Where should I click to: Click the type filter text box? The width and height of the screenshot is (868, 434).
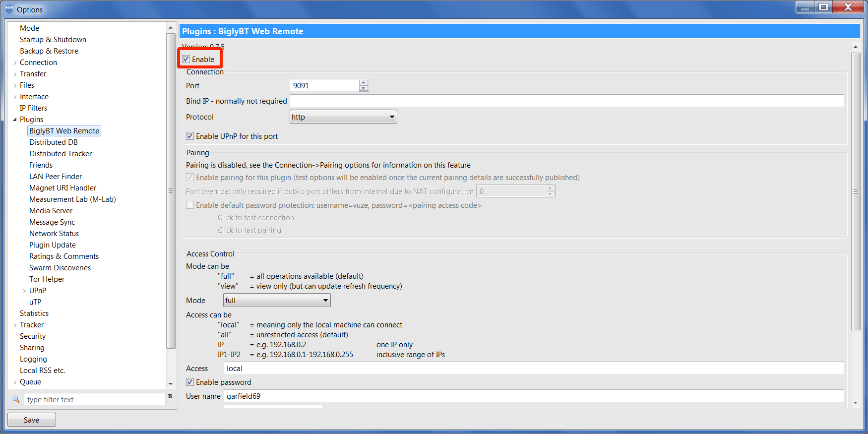(95, 399)
